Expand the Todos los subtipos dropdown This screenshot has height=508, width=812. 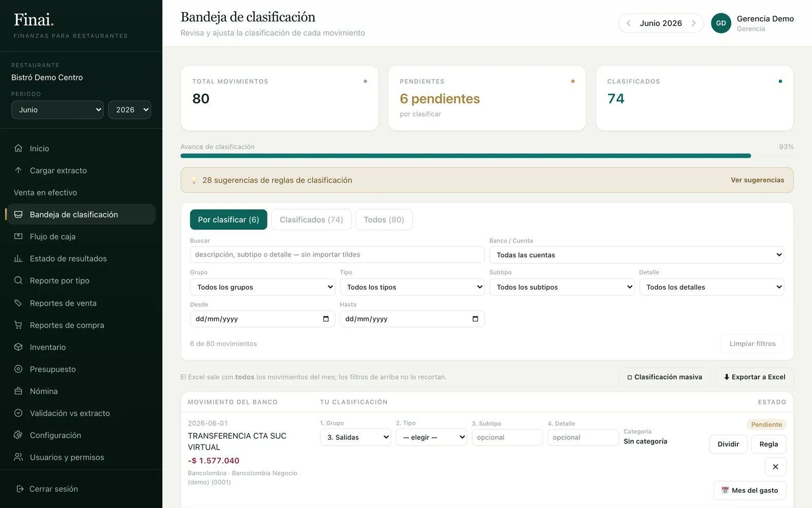(x=562, y=287)
